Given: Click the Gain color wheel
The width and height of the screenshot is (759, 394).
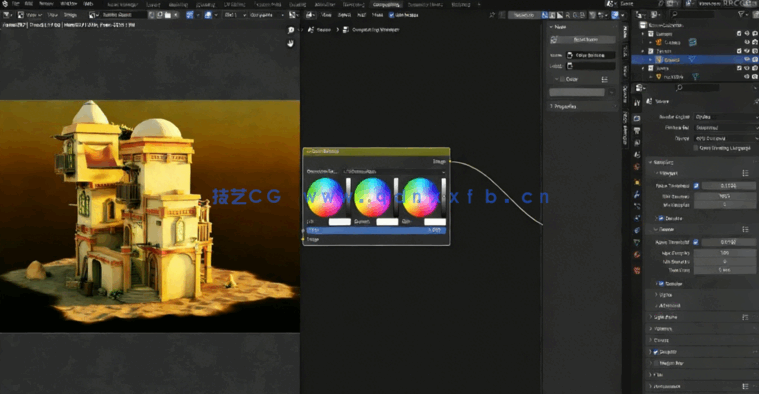Looking at the screenshot, I should point(420,197).
